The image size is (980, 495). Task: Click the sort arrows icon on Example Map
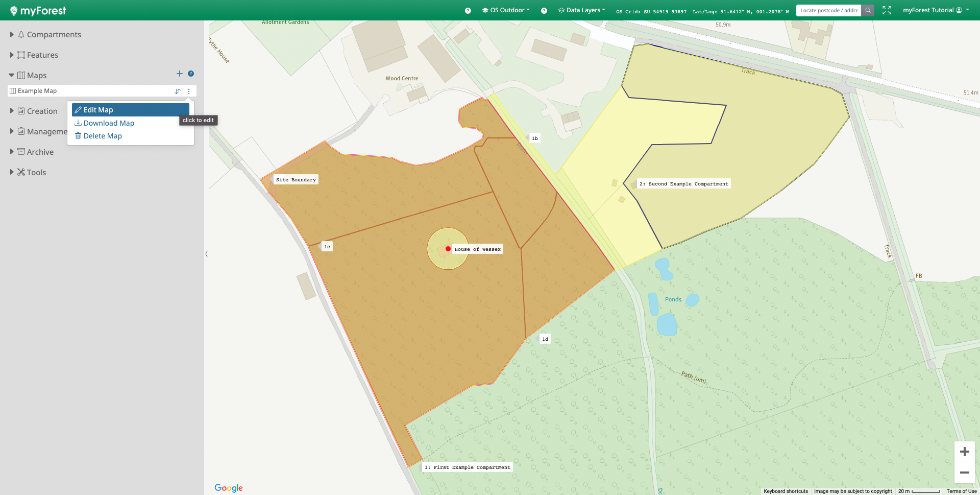178,91
